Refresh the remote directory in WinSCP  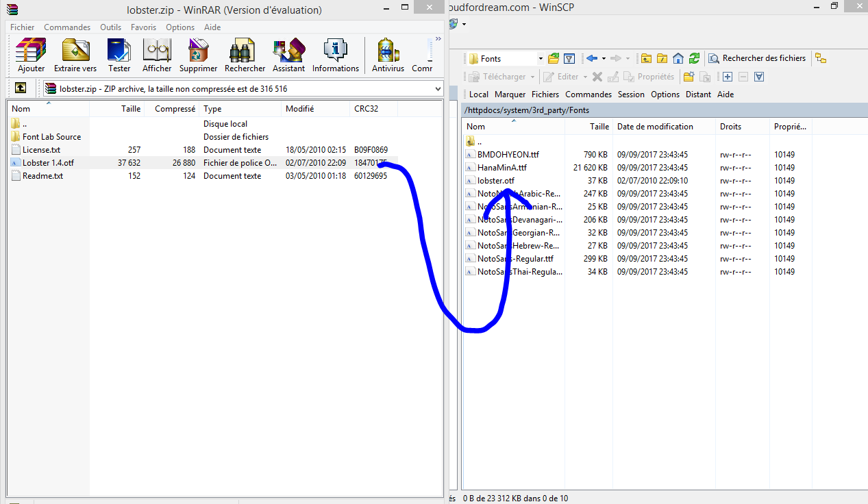tap(694, 58)
